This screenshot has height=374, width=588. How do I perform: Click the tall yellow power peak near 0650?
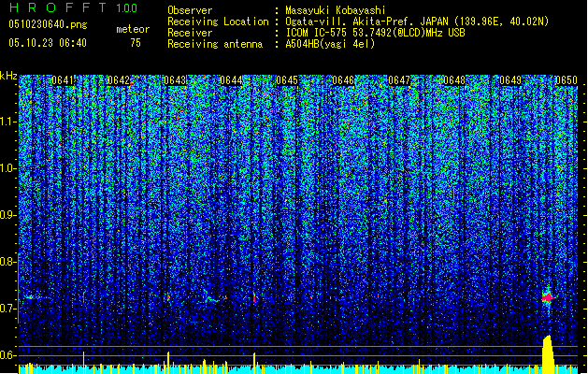coord(548,354)
